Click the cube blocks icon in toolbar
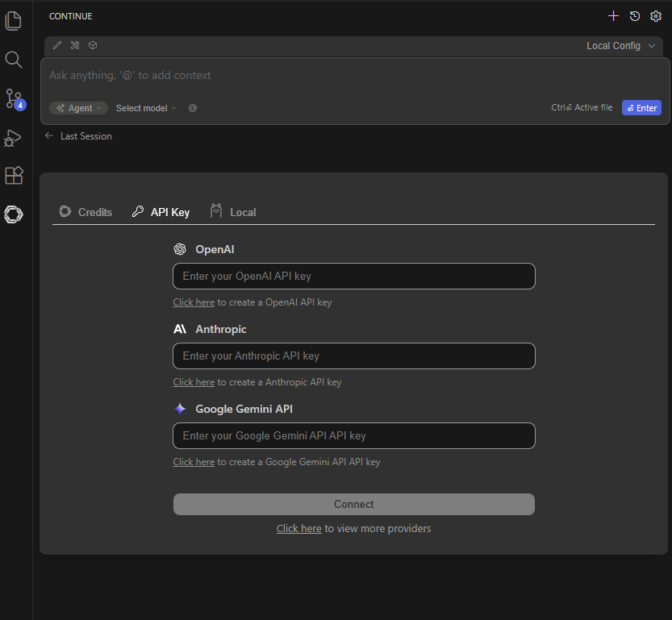Image resolution: width=672 pixels, height=620 pixels. pyautogui.click(x=93, y=45)
